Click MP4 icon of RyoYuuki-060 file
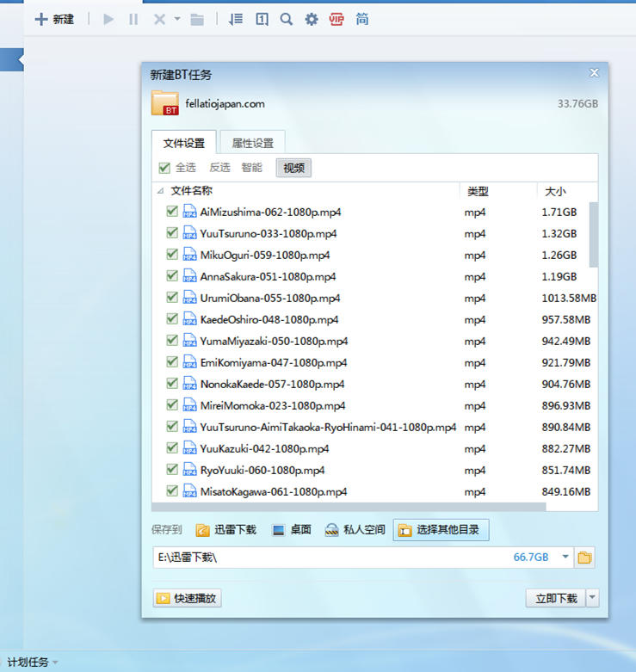 [x=189, y=469]
